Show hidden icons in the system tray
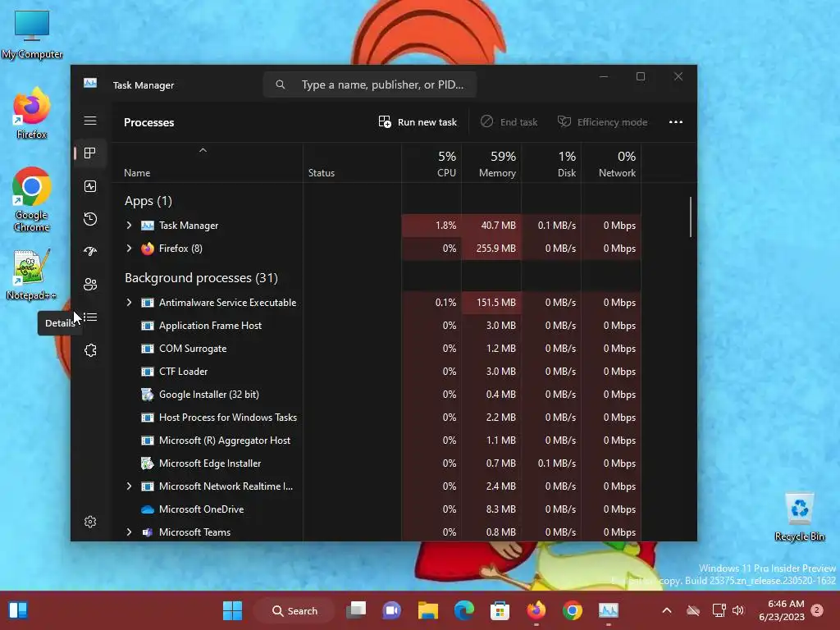The width and height of the screenshot is (840, 630). 667,610
